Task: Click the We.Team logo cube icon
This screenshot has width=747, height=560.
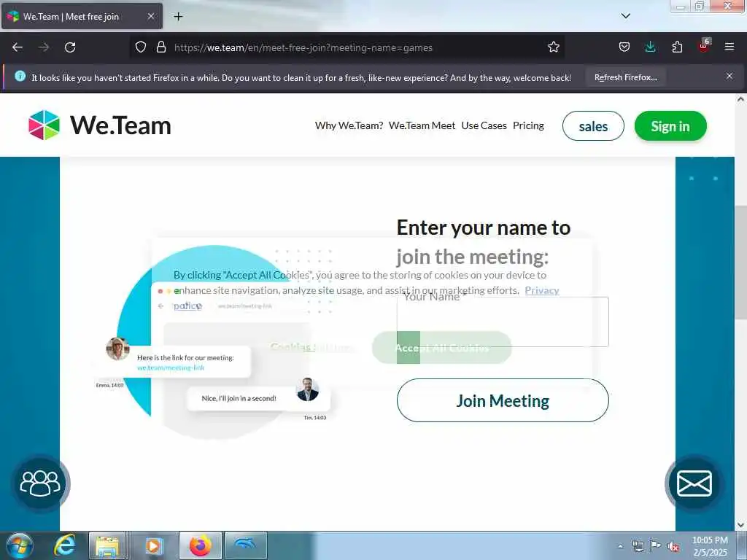Action: click(x=44, y=125)
